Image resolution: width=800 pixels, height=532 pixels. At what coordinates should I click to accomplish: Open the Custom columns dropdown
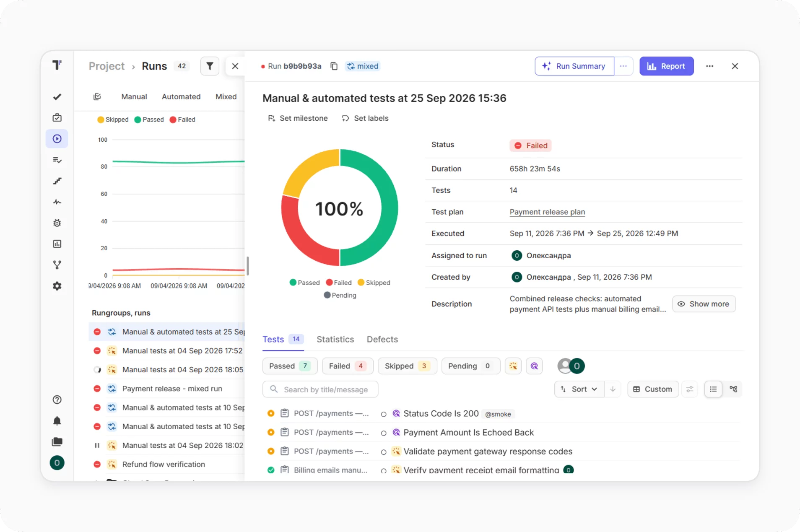tap(653, 389)
